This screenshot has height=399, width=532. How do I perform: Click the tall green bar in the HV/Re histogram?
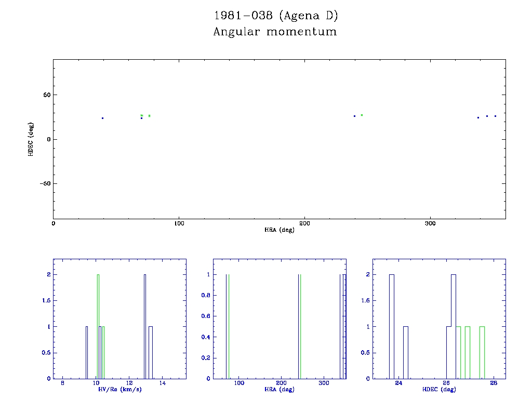98,326
